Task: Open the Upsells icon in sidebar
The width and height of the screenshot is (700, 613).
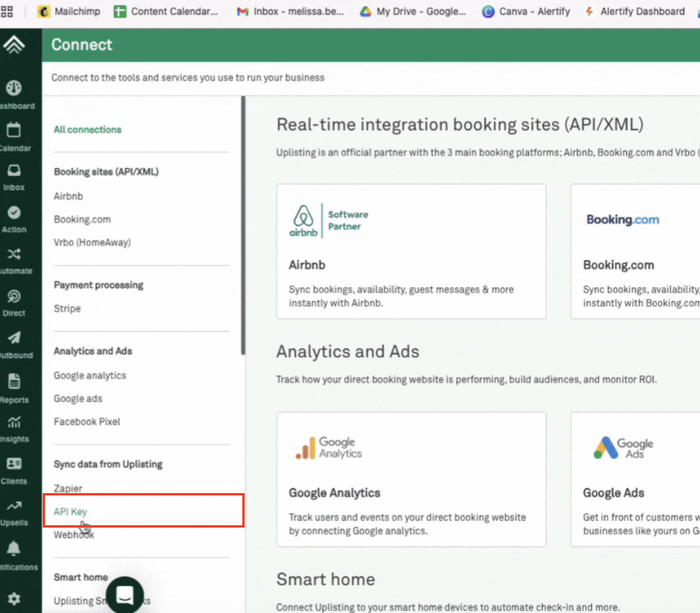Action: (x=14, y=506)
